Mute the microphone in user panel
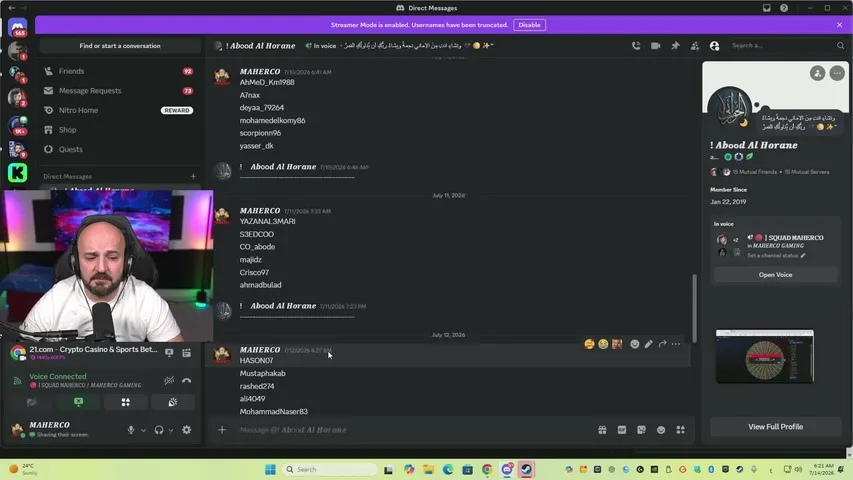This screenshot has height=480, width=853. click(x=131, y=430)
